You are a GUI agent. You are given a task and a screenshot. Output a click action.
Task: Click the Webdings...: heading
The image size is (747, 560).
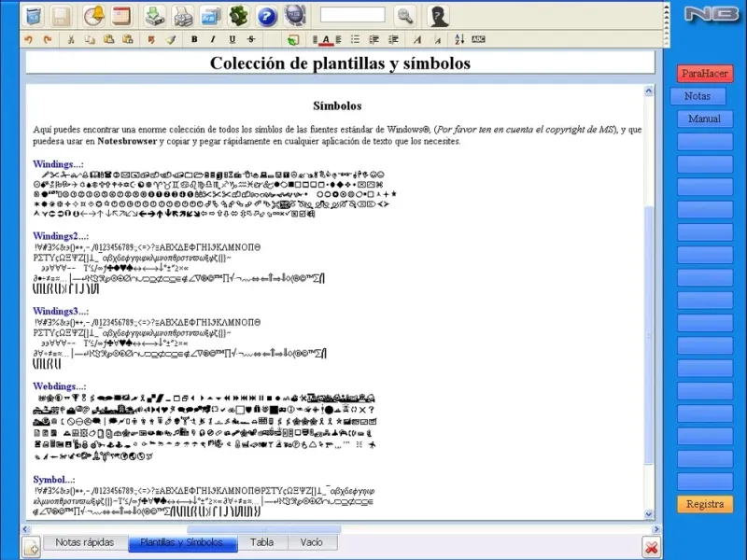(60, 386)
